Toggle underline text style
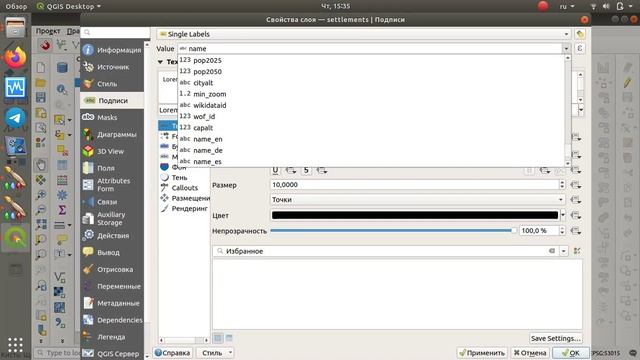Viewport: 640px width, 360px height. 276,170
